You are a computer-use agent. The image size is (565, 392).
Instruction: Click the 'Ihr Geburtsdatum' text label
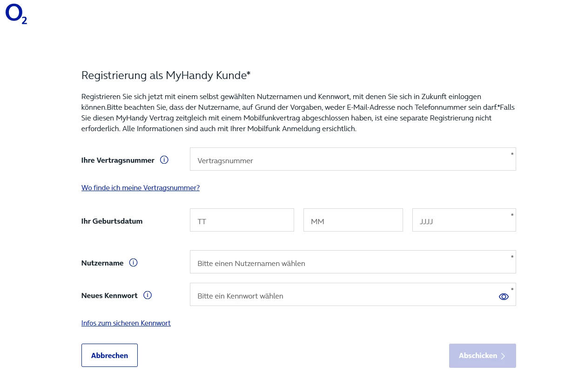(112, 221)
